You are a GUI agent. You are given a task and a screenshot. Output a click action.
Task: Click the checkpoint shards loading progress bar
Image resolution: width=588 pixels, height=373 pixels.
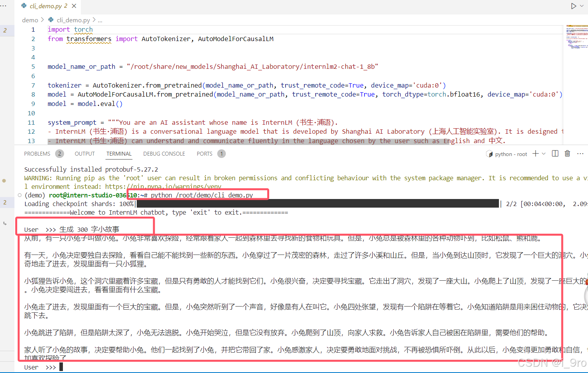click(318, 204)
